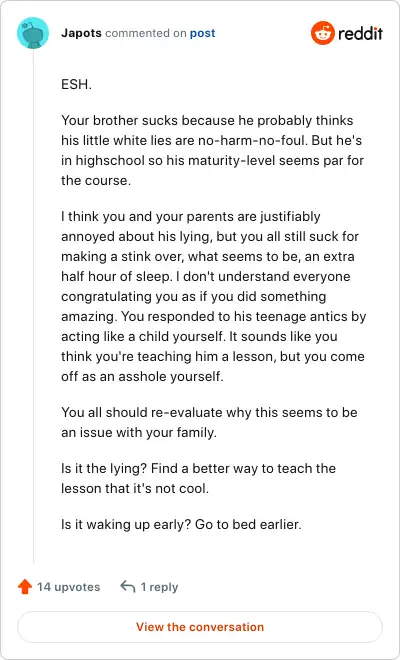Open the "1 reply" link

click(x=159, y=587)
